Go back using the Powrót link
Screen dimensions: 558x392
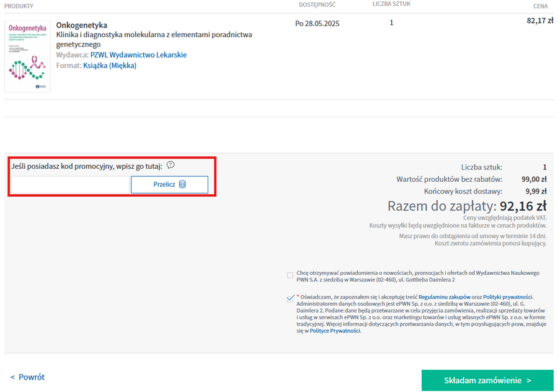click(x=27, y=377)
